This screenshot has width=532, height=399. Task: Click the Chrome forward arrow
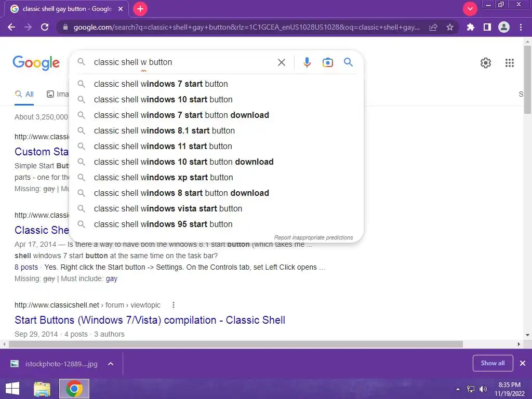[x=28, y=27]
